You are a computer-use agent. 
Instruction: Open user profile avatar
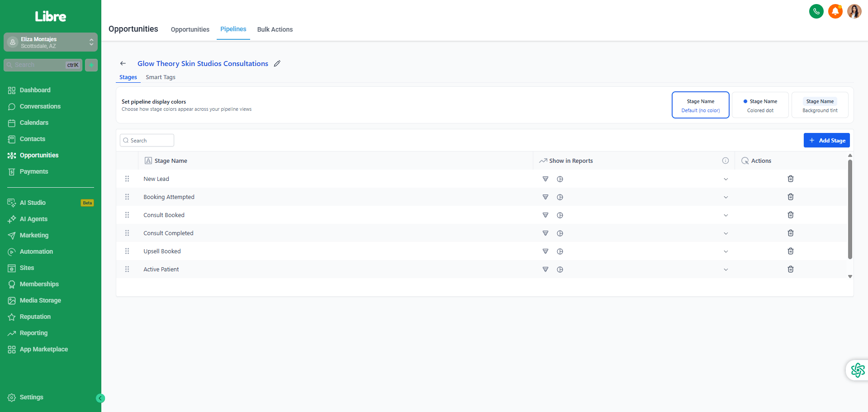[x=854, y=11]
